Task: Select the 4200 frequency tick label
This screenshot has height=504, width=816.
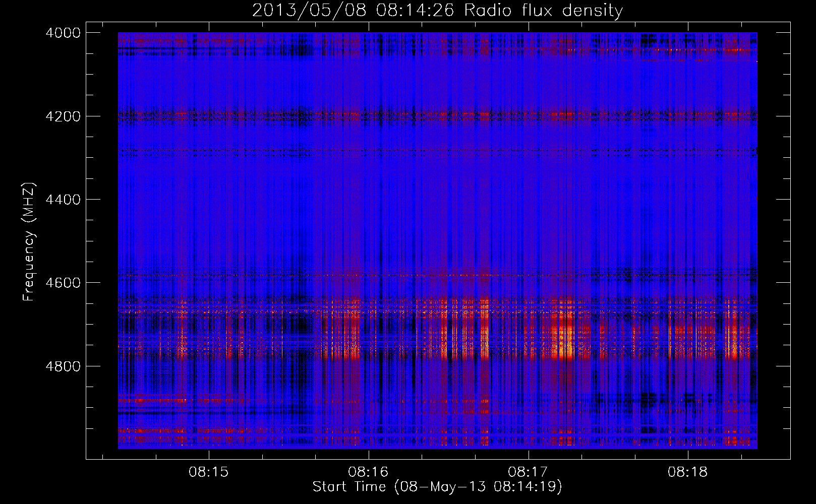Action: pyautogui.click(x=63, y=116)
